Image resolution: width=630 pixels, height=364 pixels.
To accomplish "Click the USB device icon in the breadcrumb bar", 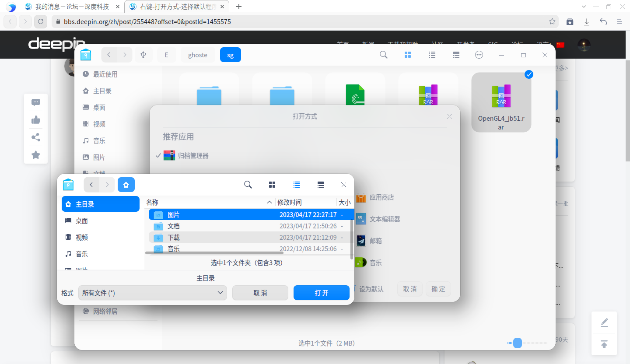I will 143,55.
